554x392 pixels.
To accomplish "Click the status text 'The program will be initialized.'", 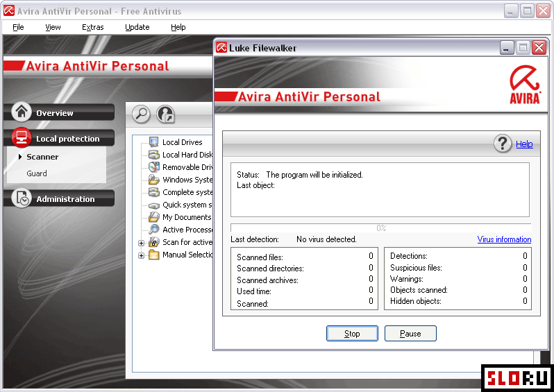I will [x=314, y=174].
